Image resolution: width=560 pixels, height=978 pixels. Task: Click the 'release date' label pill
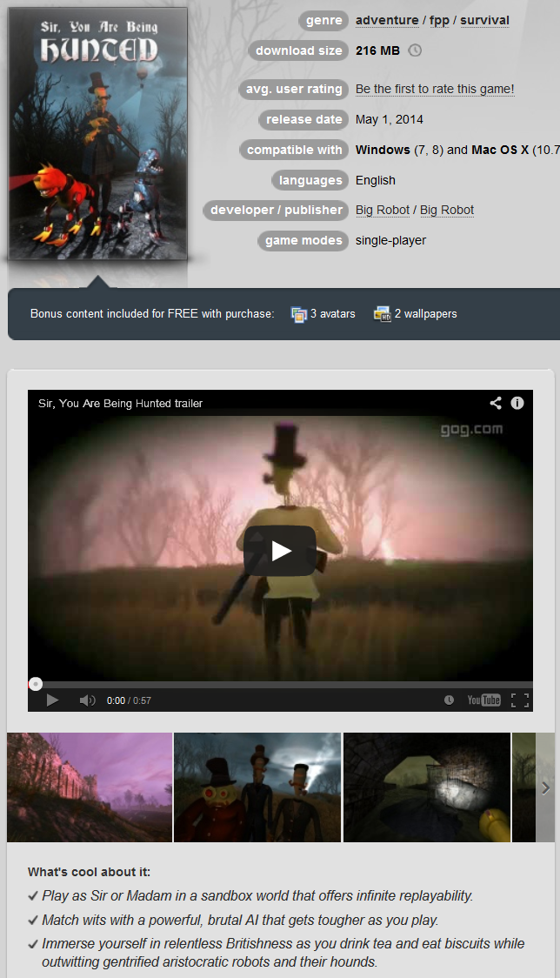(303, 120)
